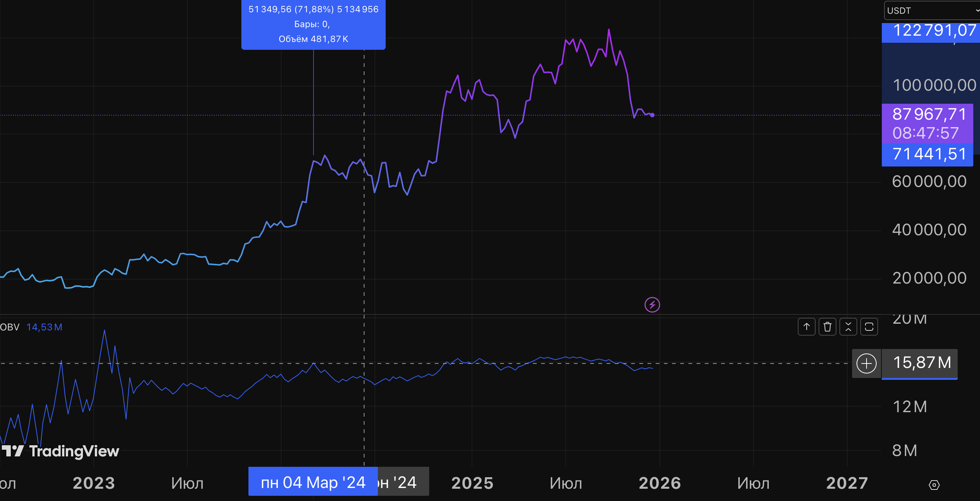980x501 pixels.
Task: Move the OBV pane up
Action: [x=806, y=327]
